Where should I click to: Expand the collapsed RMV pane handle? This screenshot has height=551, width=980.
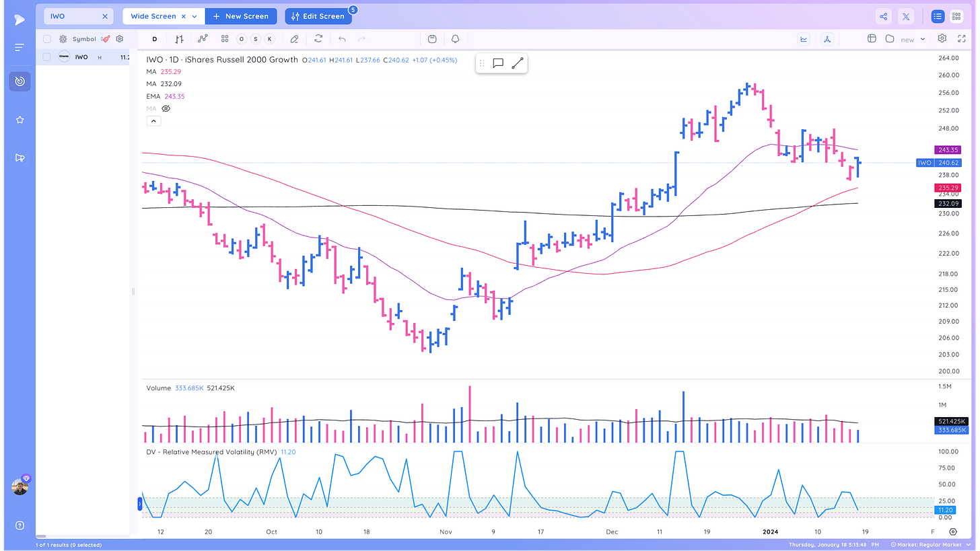pos(140,503)
